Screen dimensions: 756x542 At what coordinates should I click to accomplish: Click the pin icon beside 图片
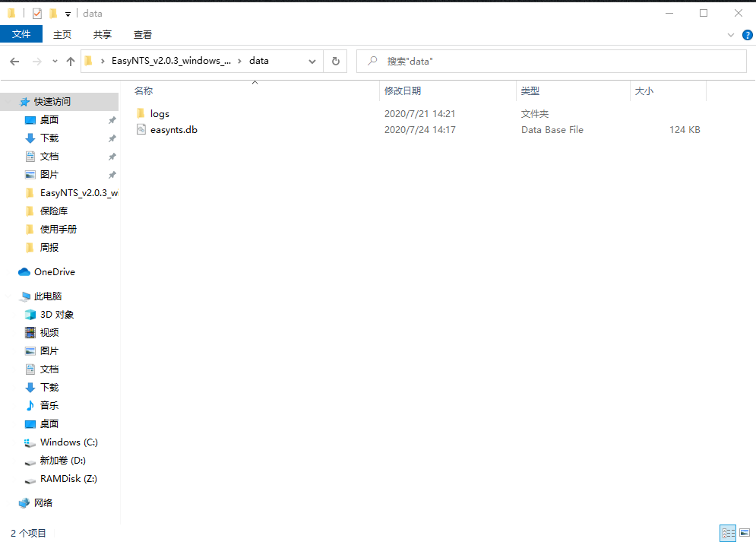pos(112,175)
